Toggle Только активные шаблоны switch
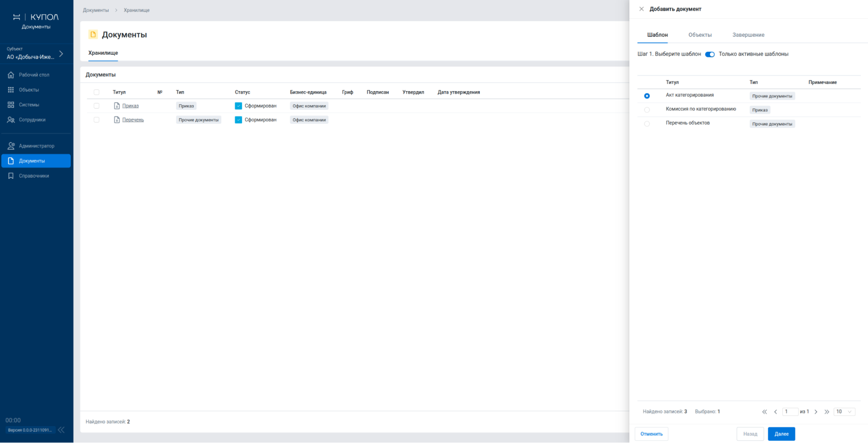Image resolution: width=868 pixels, height=443 pixels. pos(710,54)
